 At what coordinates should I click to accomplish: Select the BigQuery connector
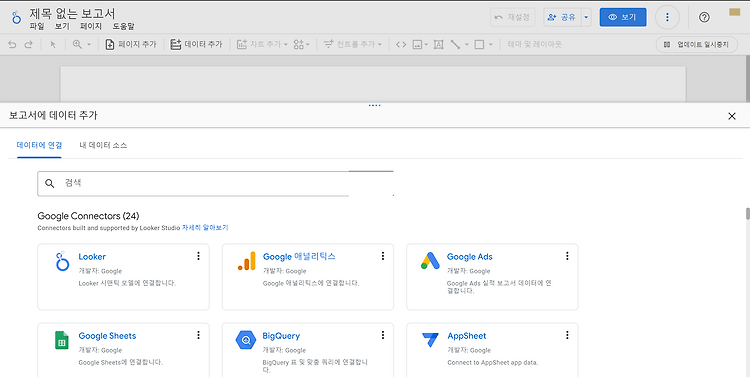[308, 351]
